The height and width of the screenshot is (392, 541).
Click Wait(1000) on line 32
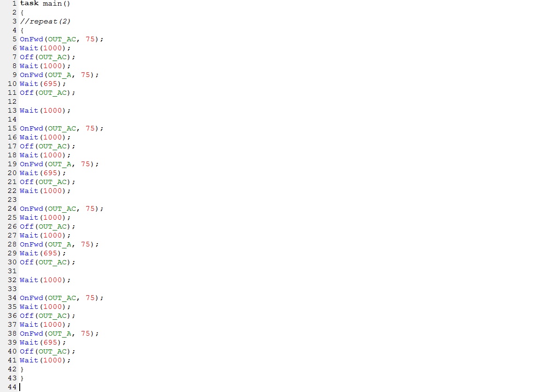point(45,280)
